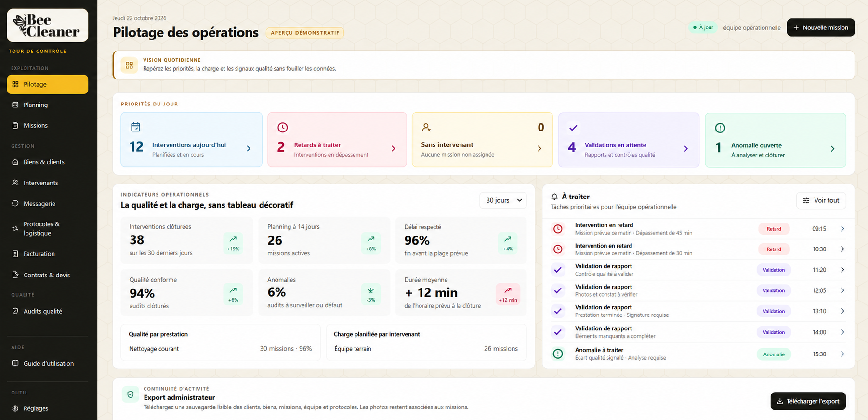Go to Planning in the sidebar
The width and height of the screenshot is (868, 420).
click(47, 105)
